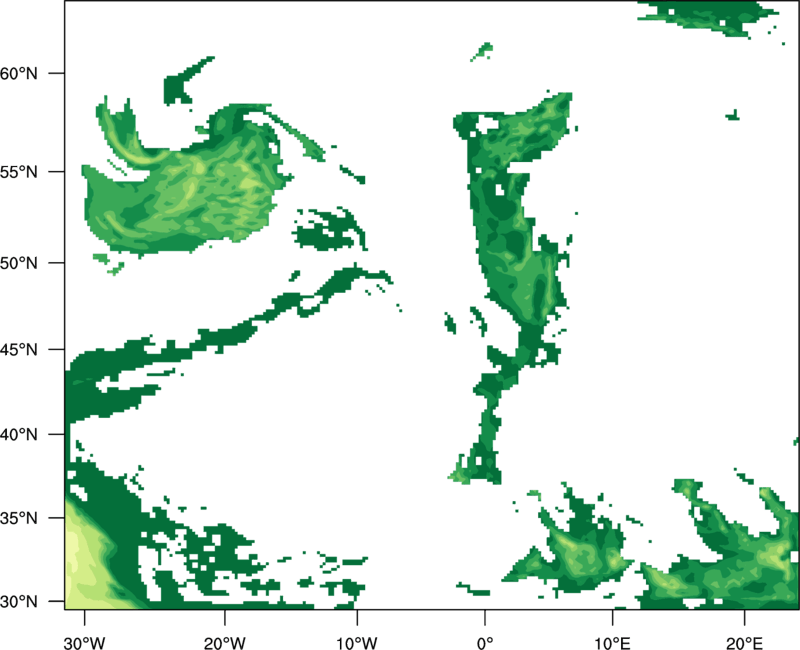This screenshot has width=800, height=650.
Task: Click the 10°W longitude label
Action: 357,643
